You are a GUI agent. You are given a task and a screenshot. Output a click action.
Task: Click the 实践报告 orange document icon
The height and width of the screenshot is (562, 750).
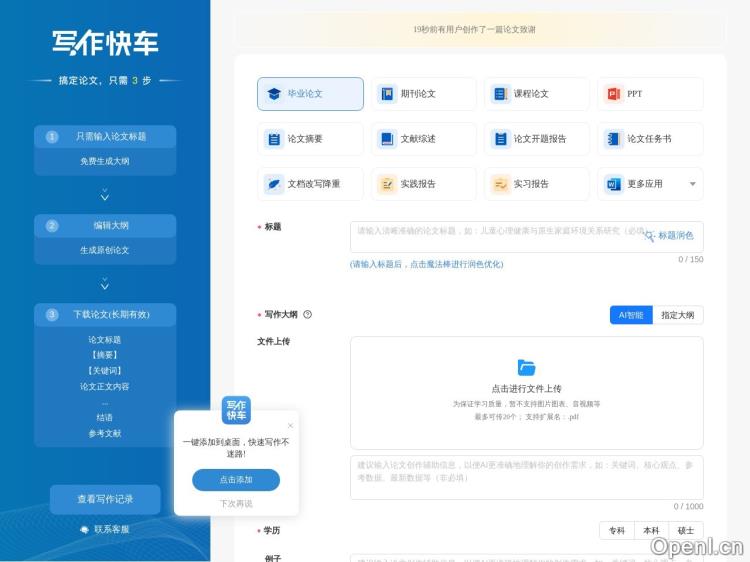coord(387,184)
